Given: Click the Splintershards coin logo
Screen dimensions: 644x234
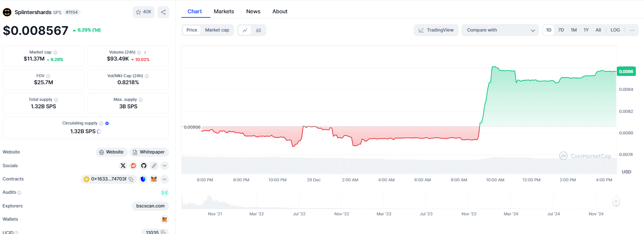Looking at the screenshot, I should tap(7, 12).
